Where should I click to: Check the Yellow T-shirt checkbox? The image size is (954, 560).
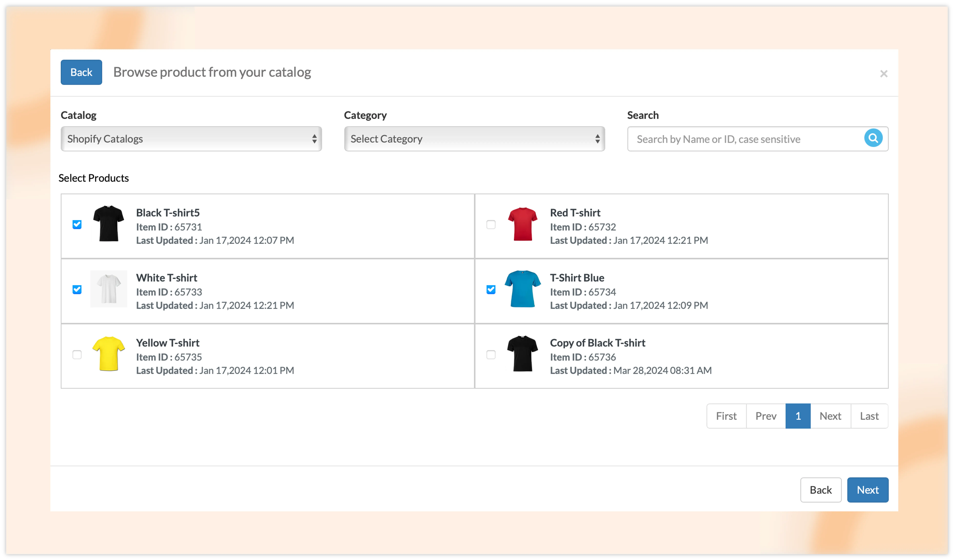(x=77, y=355)
